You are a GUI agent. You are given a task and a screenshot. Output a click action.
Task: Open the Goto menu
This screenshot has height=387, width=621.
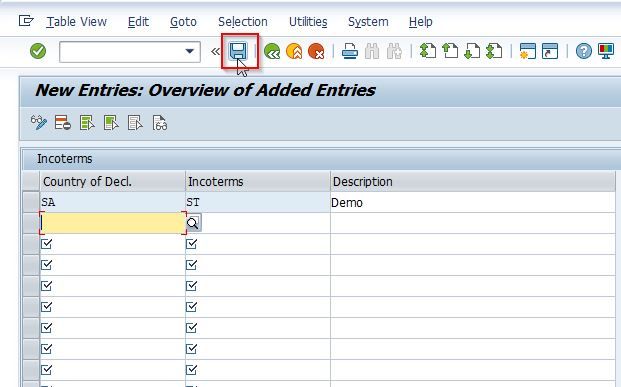pos(183,22)
